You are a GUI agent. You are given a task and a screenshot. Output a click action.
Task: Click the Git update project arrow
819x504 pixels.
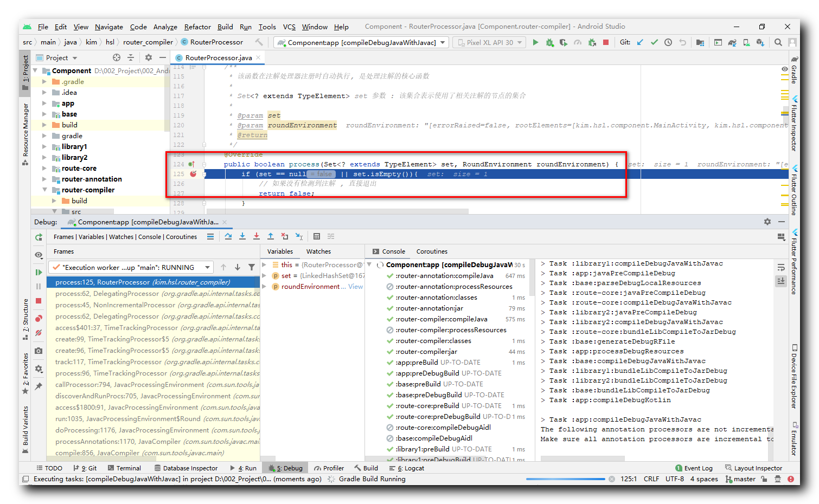(640, 42)
